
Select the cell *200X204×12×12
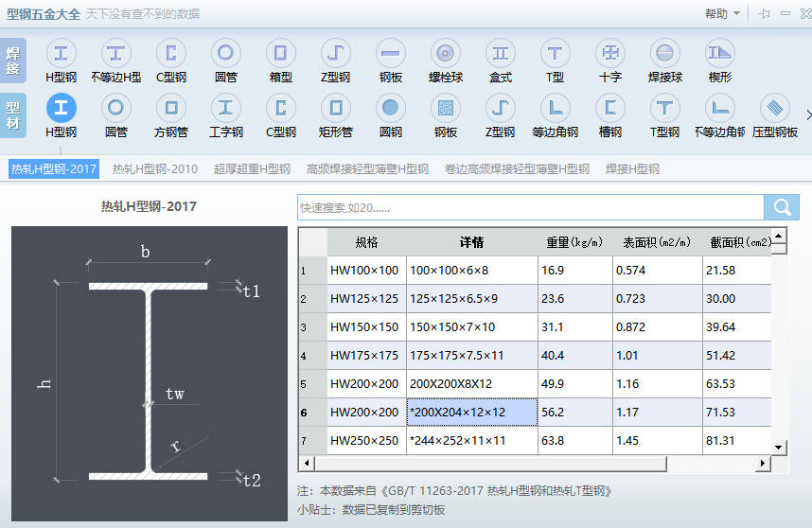point(471,412)
